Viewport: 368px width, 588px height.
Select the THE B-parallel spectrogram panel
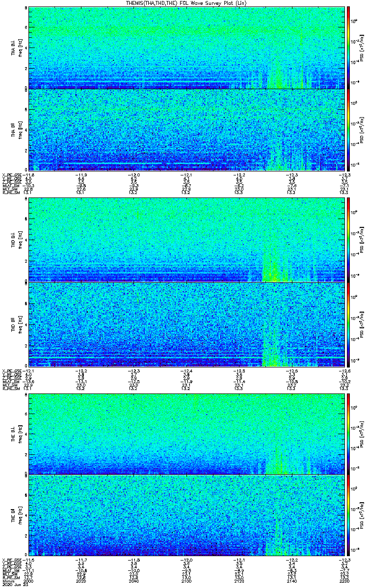tap(186, 515)
